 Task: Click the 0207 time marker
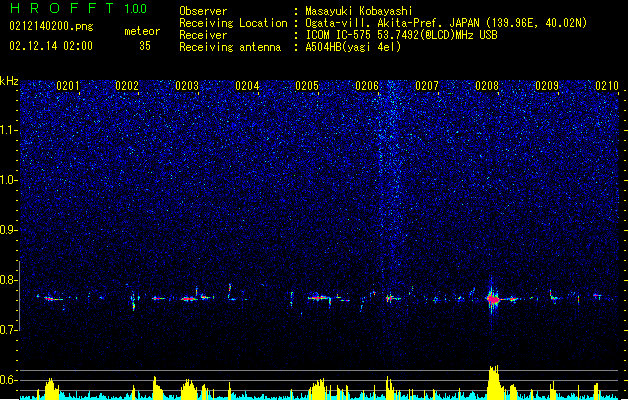click(x=427, y=86)
